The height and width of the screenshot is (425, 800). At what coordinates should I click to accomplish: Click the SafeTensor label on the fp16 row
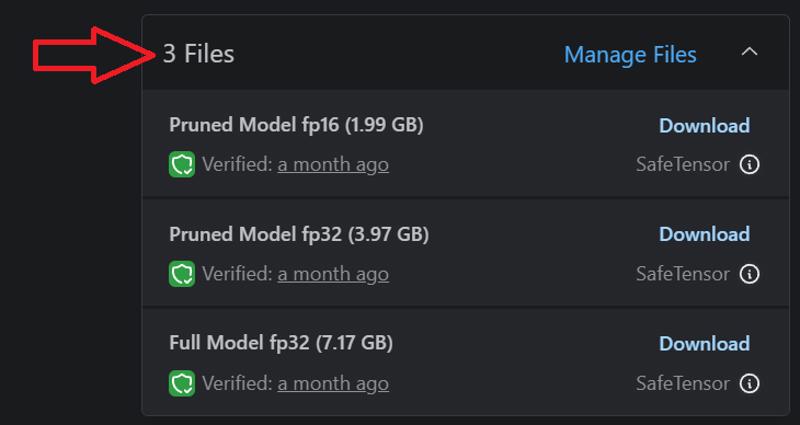click(683, 165)
